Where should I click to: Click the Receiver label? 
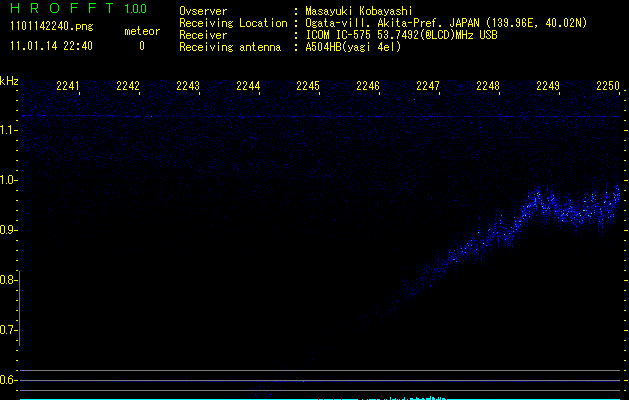click(203, 35)
